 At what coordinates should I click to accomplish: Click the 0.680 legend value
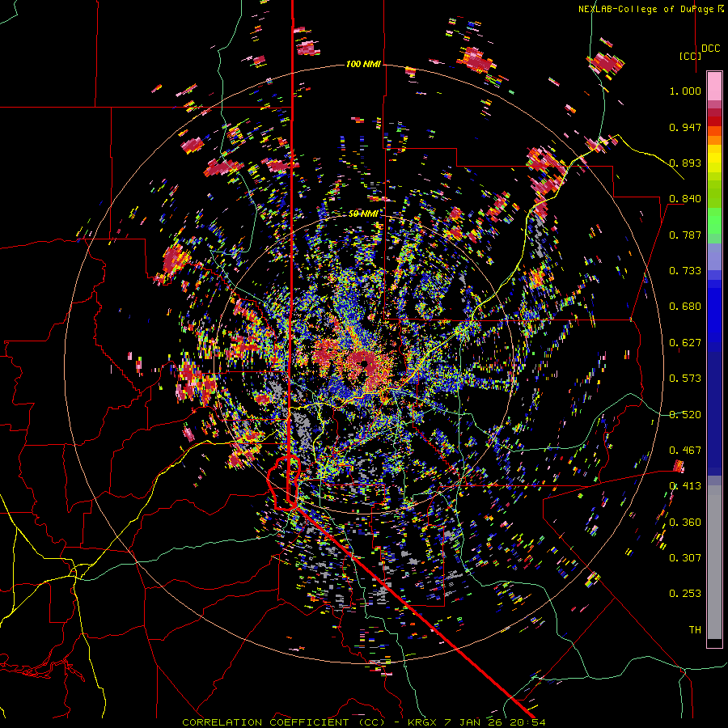click(x=685, y=307)
